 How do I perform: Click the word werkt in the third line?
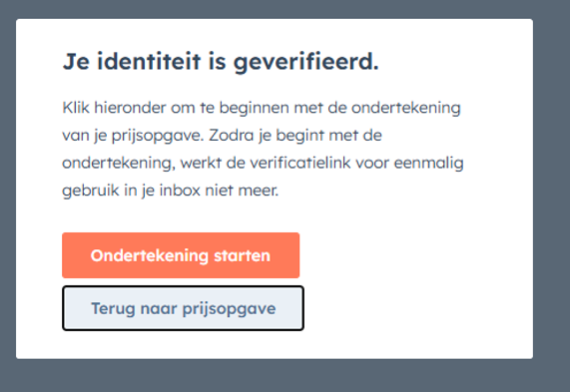[201, 163]
